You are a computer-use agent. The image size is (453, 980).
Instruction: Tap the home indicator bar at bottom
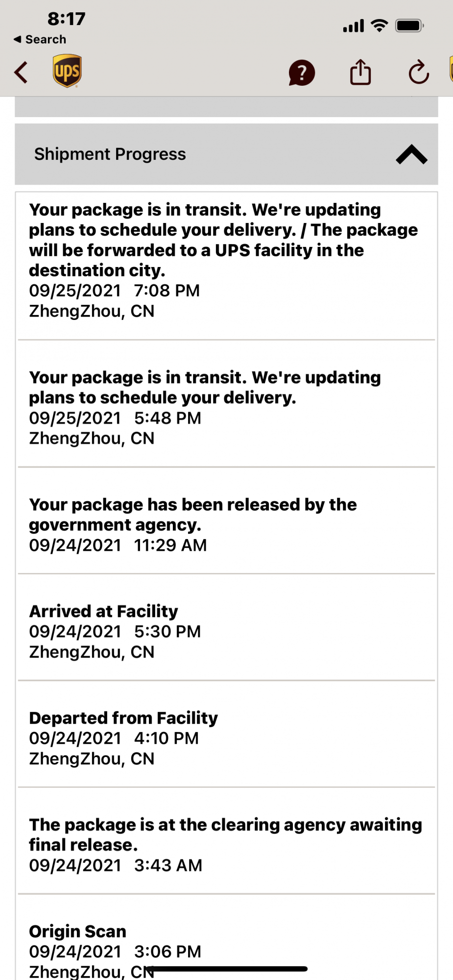coord(227,969)
